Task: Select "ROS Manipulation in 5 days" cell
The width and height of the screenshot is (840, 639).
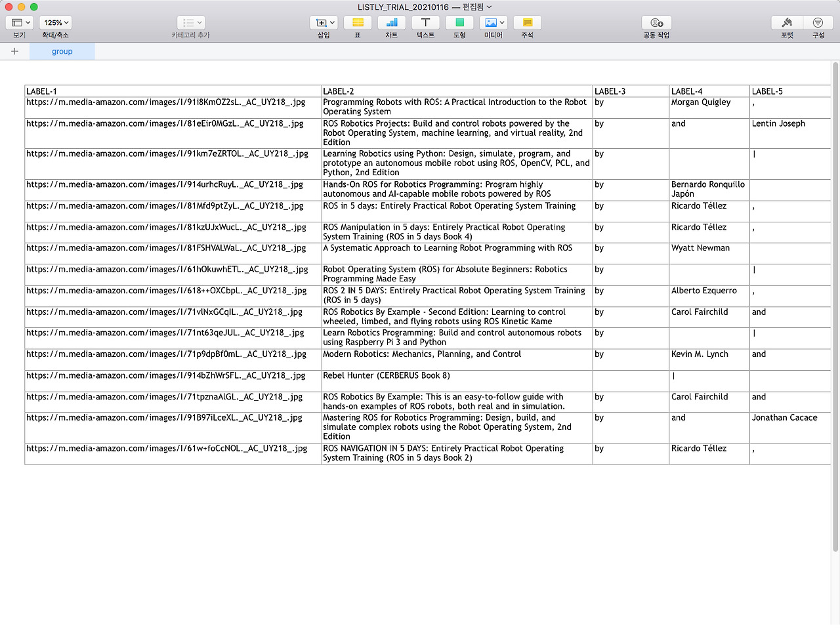Action: 457,232
